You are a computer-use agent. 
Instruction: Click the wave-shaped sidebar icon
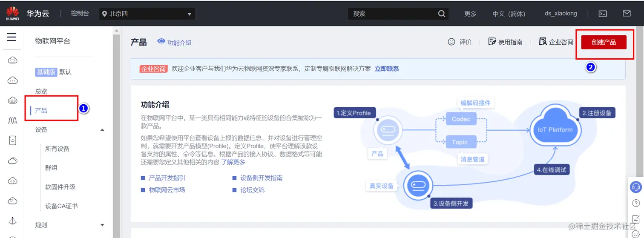pyautogui.click(x=12, y=120)
